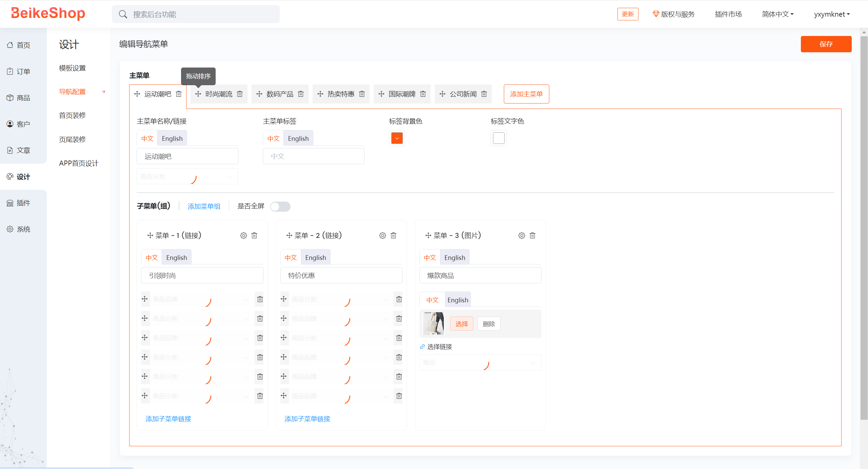The image size is (868, 469).
Task: Select English image tab above the thumbnail
Action: pos(458,300)
